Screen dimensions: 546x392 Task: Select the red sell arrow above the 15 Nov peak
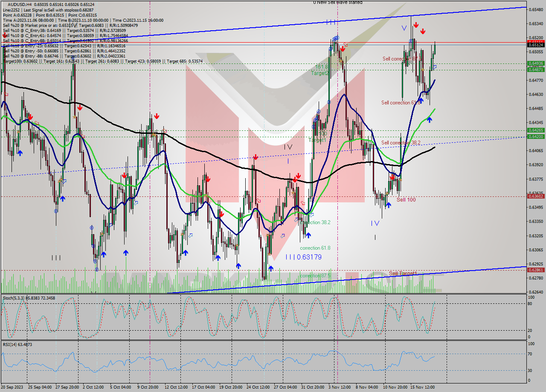416,25
